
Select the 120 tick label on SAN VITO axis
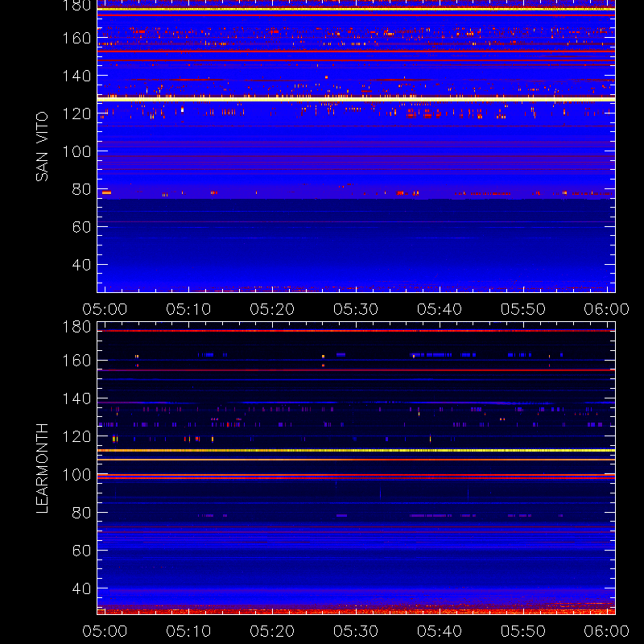tap(76, 114)
